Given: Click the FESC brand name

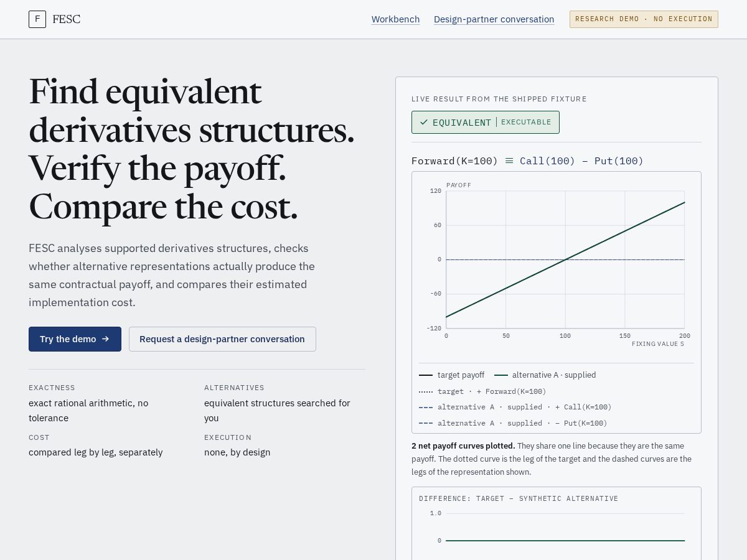Looking at the screenshot, I should (66, 19).
